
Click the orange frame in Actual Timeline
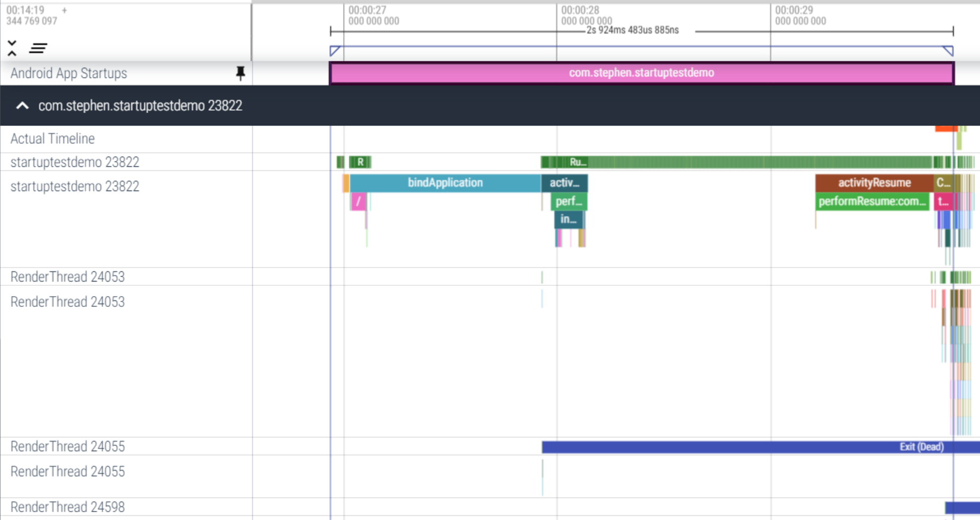[x=945, y=129]
